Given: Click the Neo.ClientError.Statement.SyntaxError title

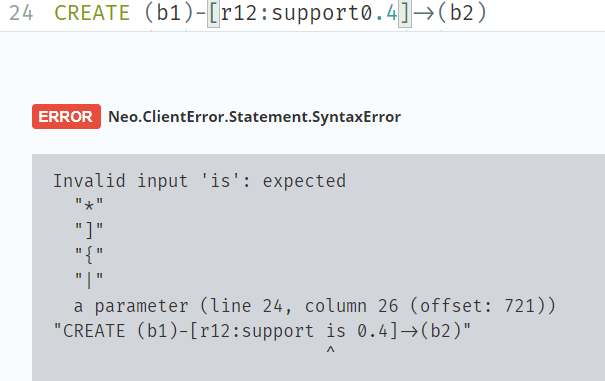Looking at the screenshot, I should [254, 117].
